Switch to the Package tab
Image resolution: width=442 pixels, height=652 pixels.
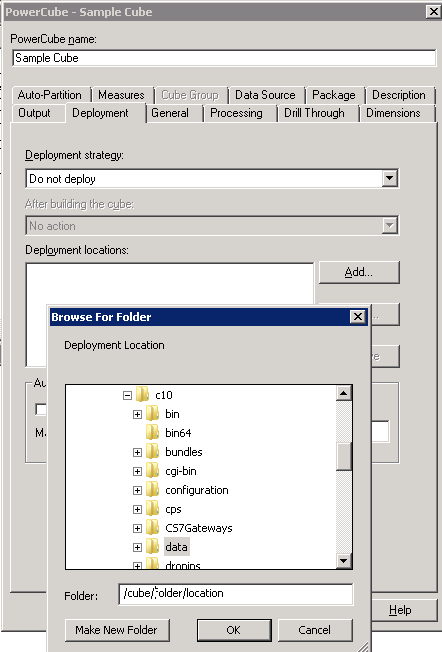(x=334, y=95)
